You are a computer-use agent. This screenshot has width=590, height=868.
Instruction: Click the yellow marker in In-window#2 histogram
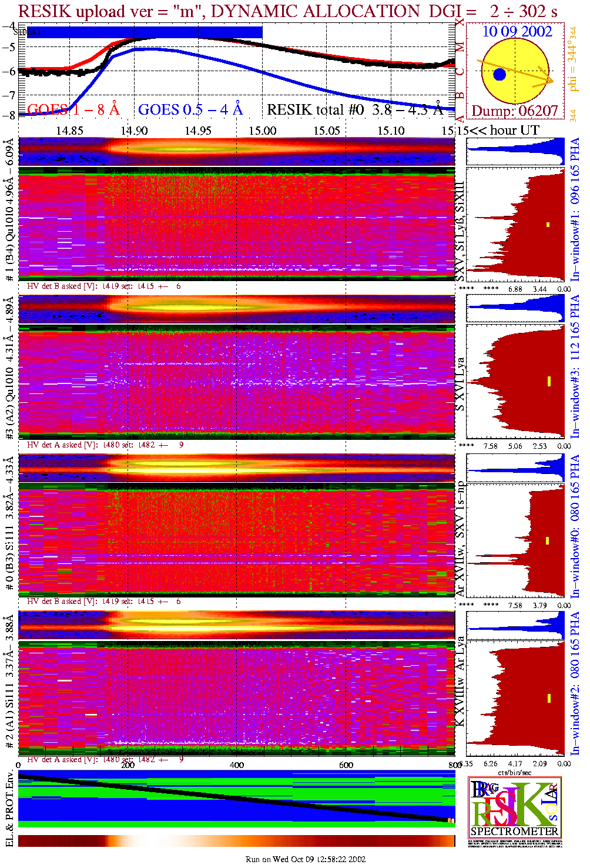pos(549,698)
